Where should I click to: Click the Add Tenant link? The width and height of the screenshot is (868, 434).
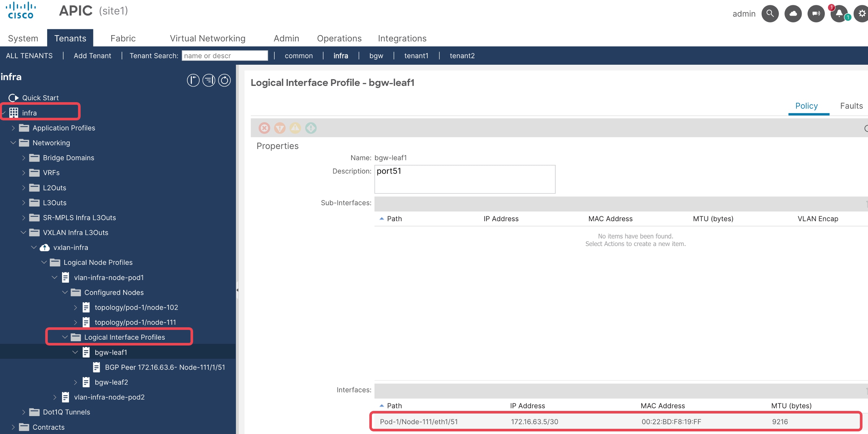[x=92, y=56]
